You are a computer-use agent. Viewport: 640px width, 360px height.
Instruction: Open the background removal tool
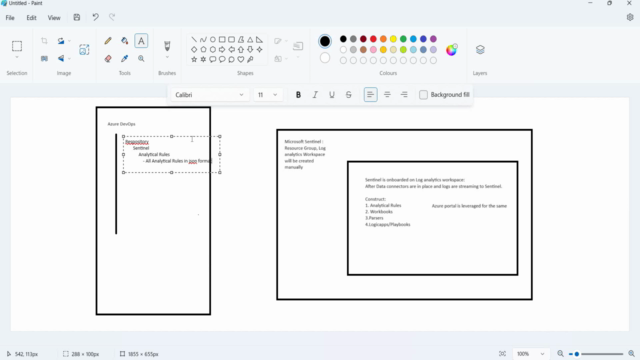(84, 50)
